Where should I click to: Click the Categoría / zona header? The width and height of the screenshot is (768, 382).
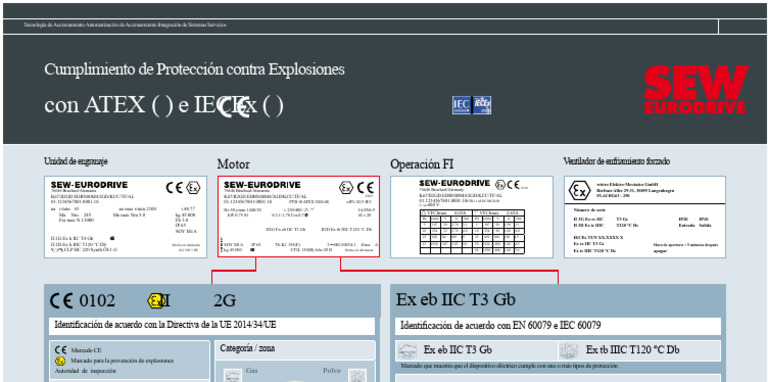coord(247,349)
